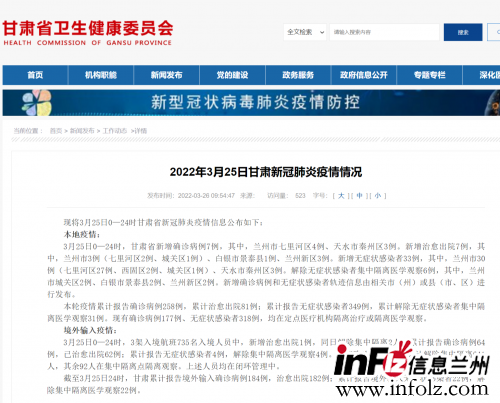Click the 本地疫情： heading
Screen dimensions: 500x403
(x=82, y=234)
